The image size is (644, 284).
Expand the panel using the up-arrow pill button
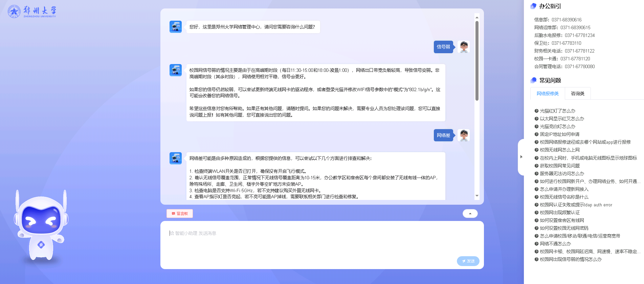470,214
